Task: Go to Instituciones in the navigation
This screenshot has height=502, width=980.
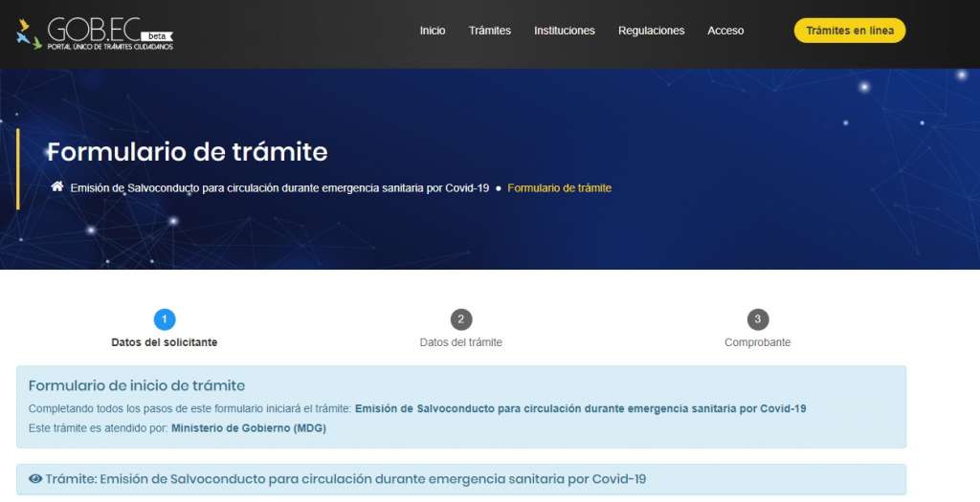Action: tap(565, 31)
